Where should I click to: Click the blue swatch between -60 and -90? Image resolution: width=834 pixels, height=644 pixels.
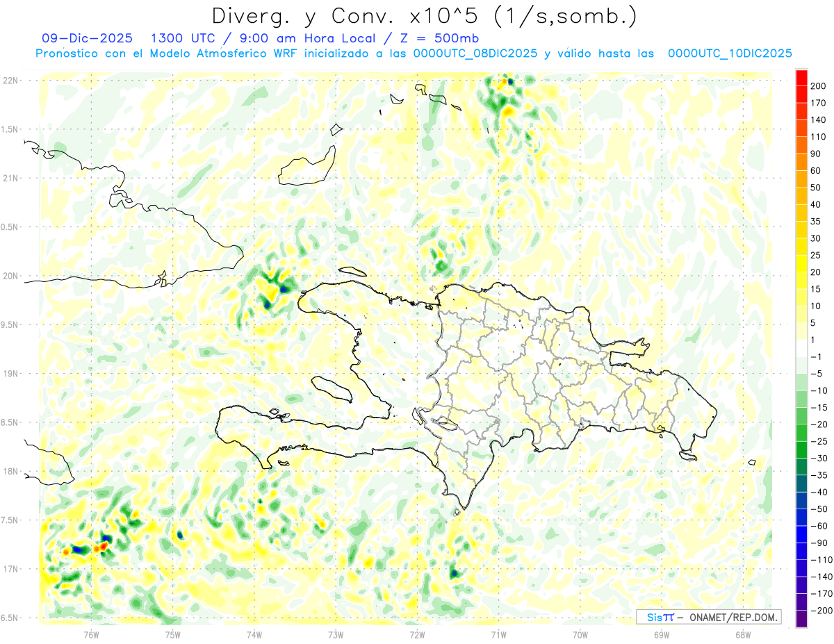coord(801,534)
